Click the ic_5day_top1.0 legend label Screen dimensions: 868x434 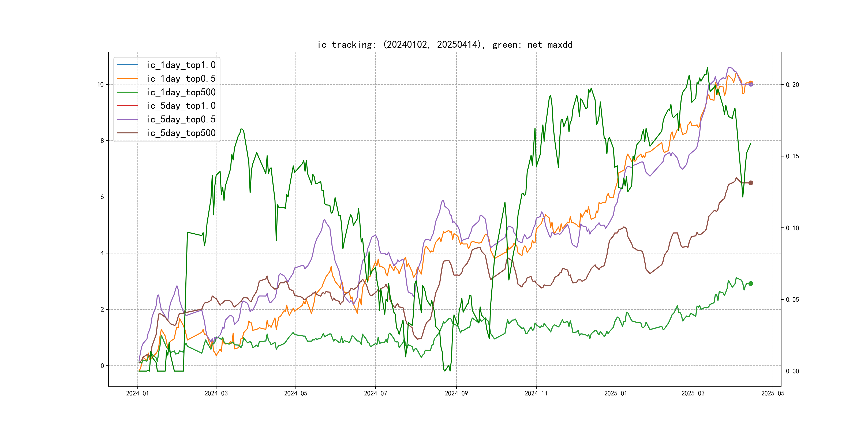click(181, 106)
